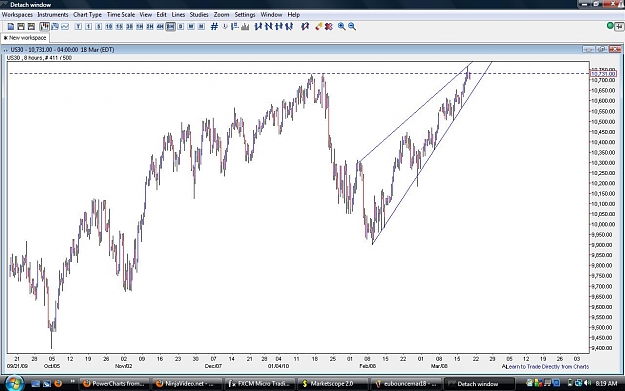The image size is (625, 391).
Task: Click the zoom out magnifier
Action: tap(352, 26)
